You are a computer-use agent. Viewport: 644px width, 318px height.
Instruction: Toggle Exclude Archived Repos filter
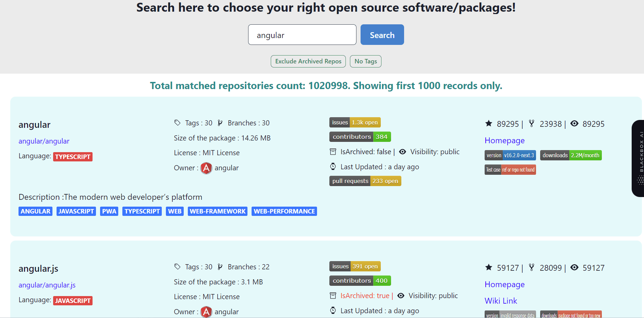(308, 61)
